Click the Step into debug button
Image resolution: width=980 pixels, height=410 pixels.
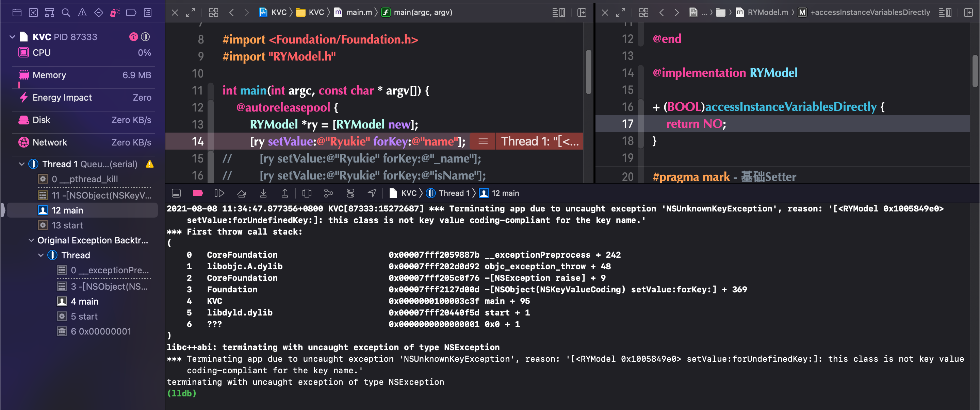(263, 193)
